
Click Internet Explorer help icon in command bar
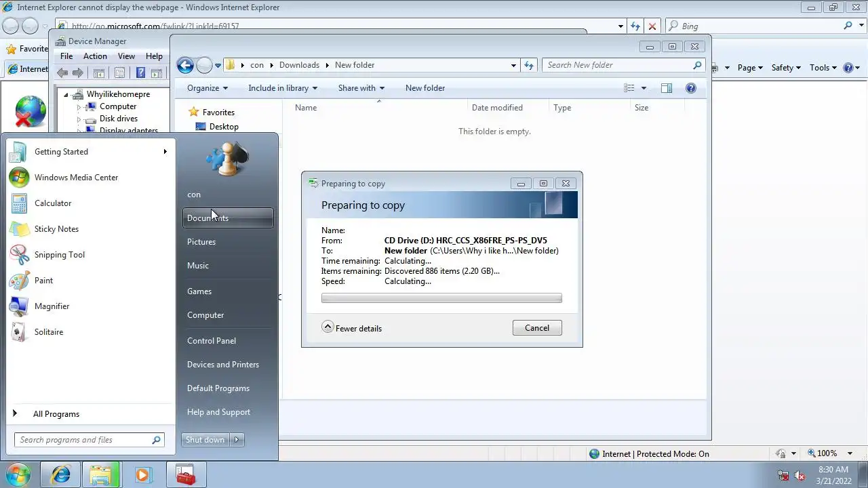pyautogui.click(x=848, y=68)
